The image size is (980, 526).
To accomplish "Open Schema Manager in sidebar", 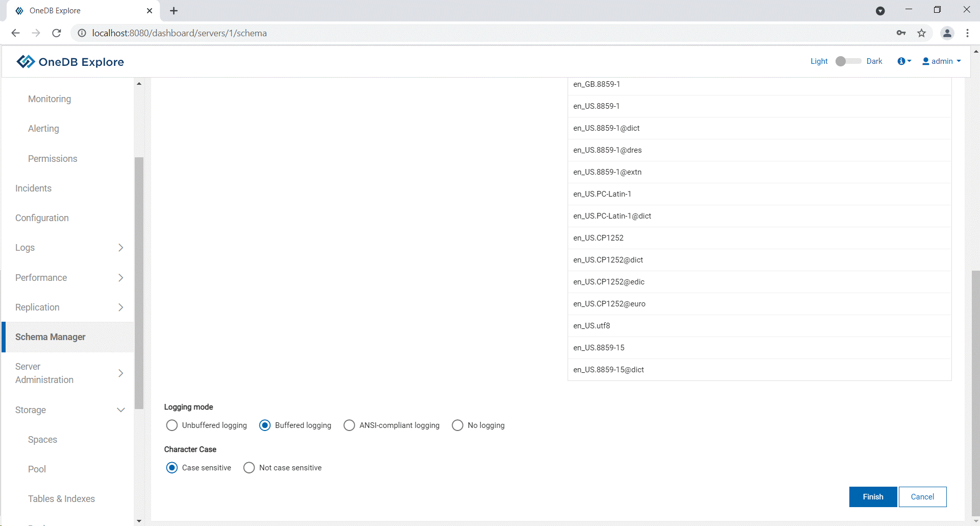I will tap(51, 337).
